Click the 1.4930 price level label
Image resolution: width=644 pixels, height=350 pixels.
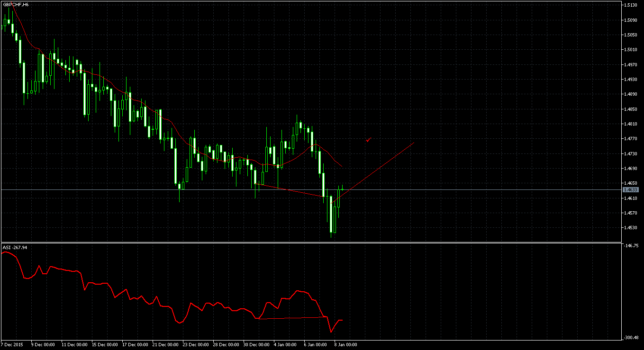tap(631, 79)
